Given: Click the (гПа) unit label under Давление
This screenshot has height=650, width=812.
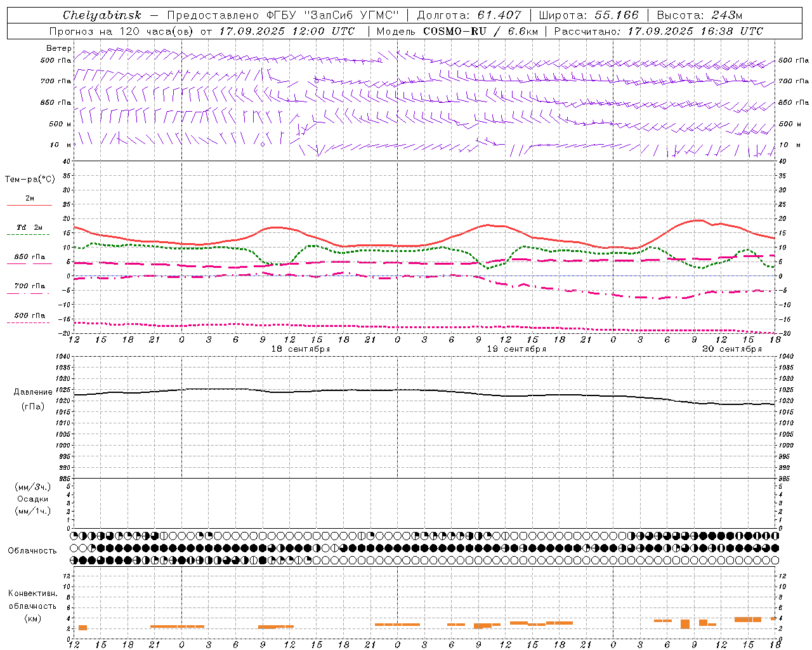Looking at the screenshot, I should [x=33, y=406].
